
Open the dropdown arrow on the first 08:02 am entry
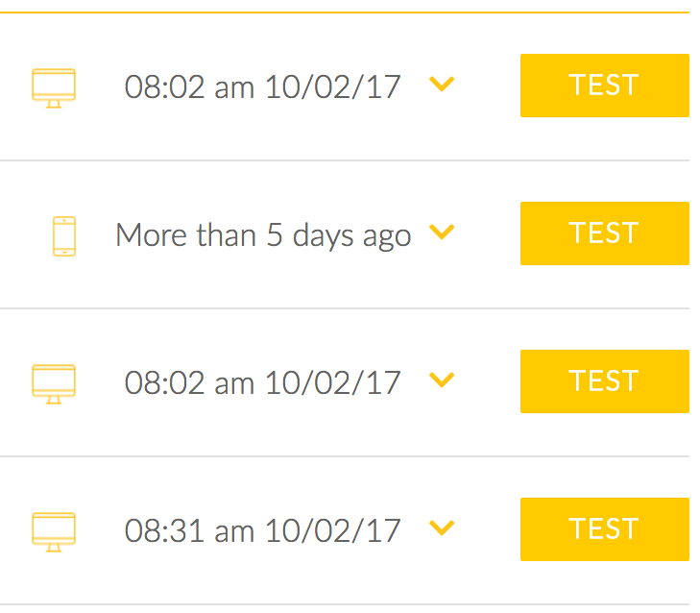coord(442,85)
